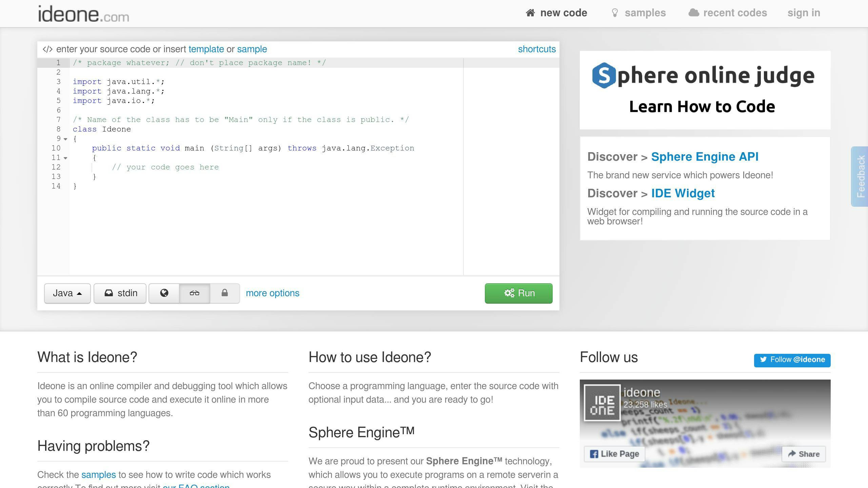Screen dimensions: 868x488
Task: Select the globe icon for public visibility
Action: (164, 293)
